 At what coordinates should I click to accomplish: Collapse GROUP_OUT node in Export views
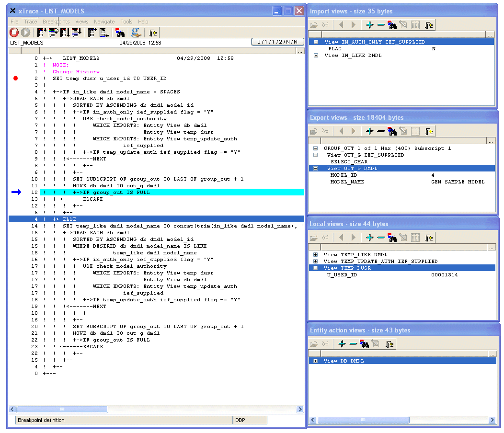(316, 148)
